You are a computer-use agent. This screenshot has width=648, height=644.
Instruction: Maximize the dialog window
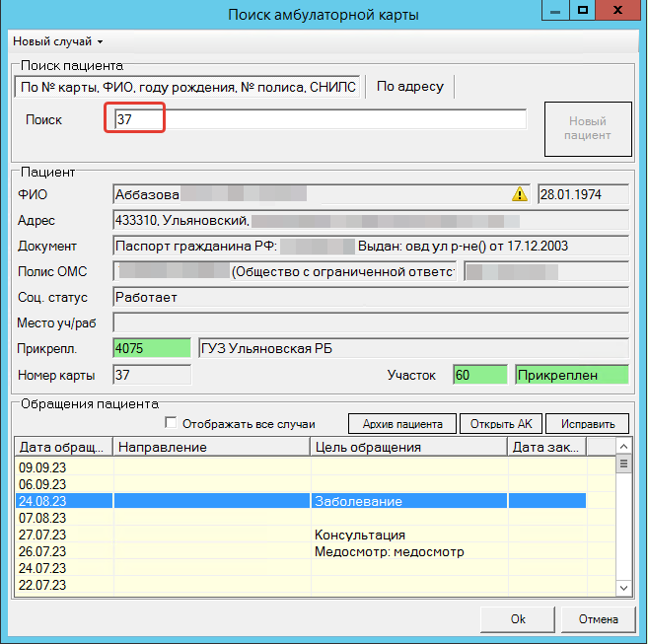(583, 12)
